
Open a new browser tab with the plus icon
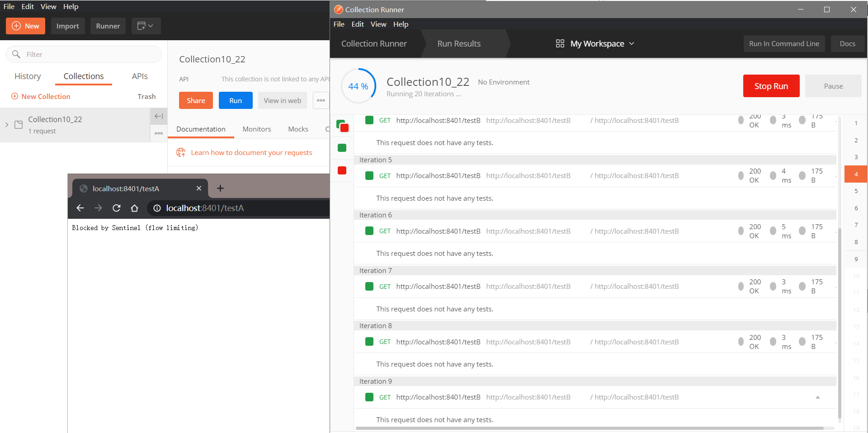click(220, 188)
